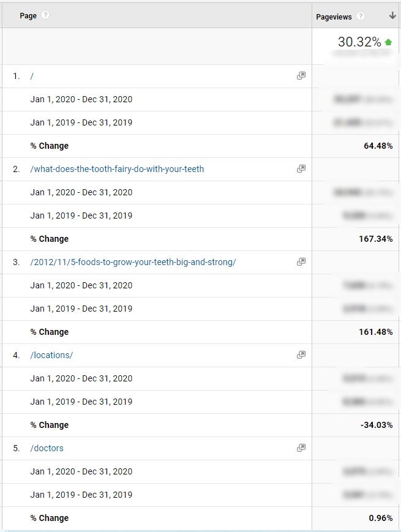Click the Page column header
The height and width of the screenshot is (532, 401).
coord(28,15)
